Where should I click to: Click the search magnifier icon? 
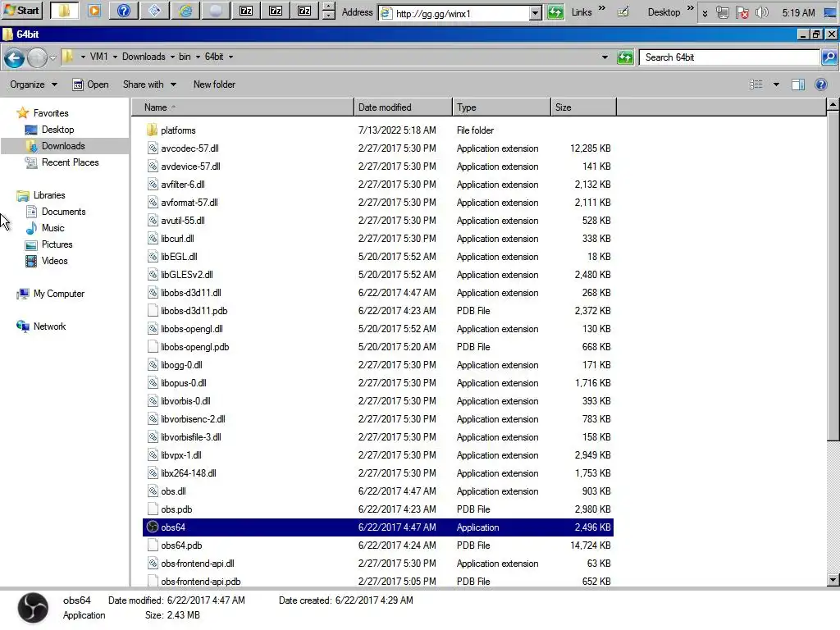829,57
